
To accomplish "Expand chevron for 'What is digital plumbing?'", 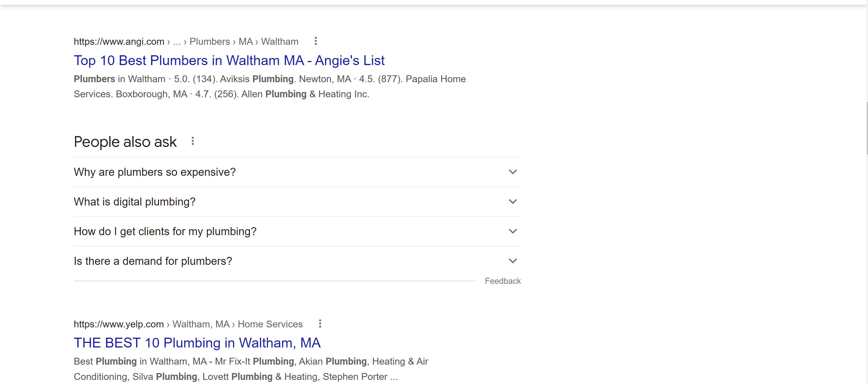I will pyautogui.click(x=512, y=202).
